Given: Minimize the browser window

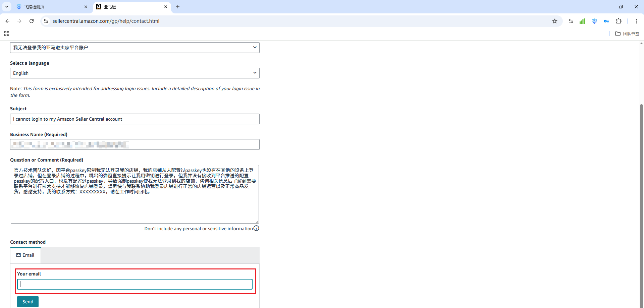Looking at the screenshot, I should (x=605, y=7).
